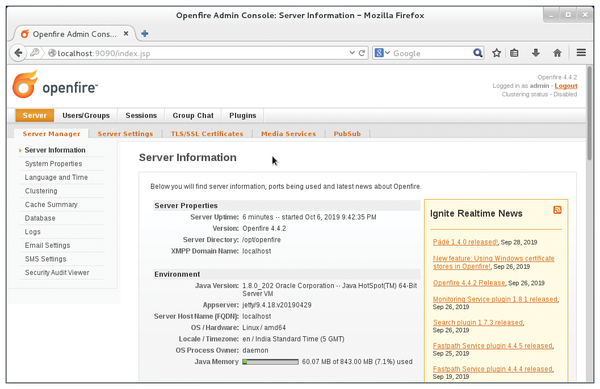Reload the page with the refresh icon
Screen dimensions: 600x389
click(362, 53)
